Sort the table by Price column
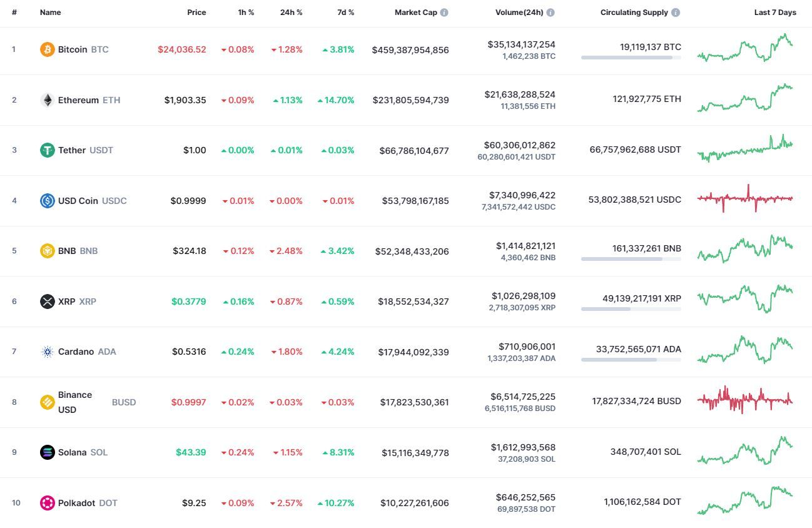Image resolution: width=812 pixels, height=528 pixels. click(x=196, y=13)
